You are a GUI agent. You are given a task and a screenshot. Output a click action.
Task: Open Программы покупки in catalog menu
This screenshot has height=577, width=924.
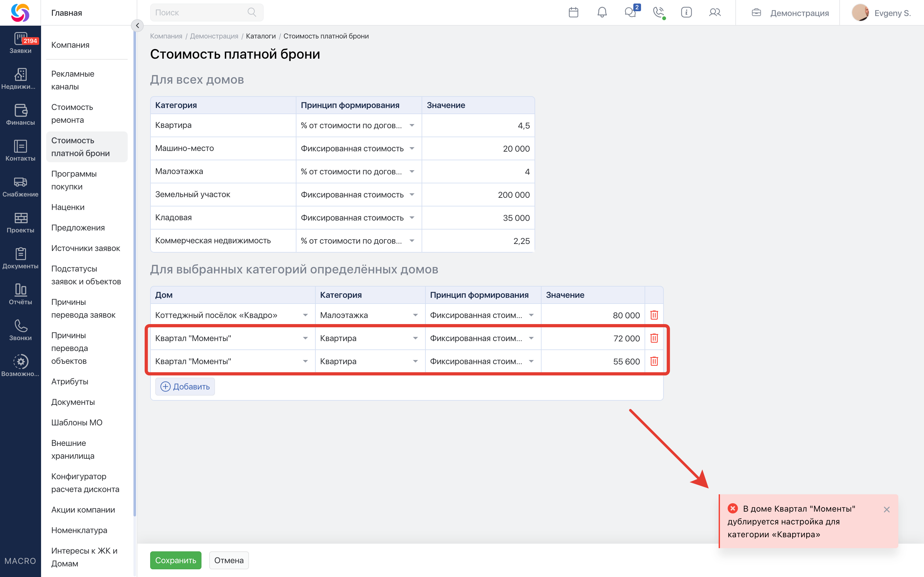(74, 180)
